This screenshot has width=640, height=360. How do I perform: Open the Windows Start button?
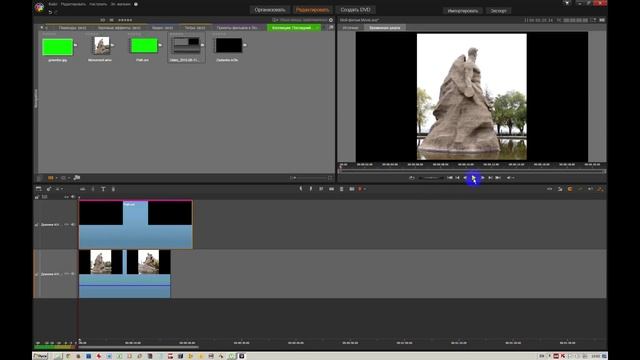(41, 356)
